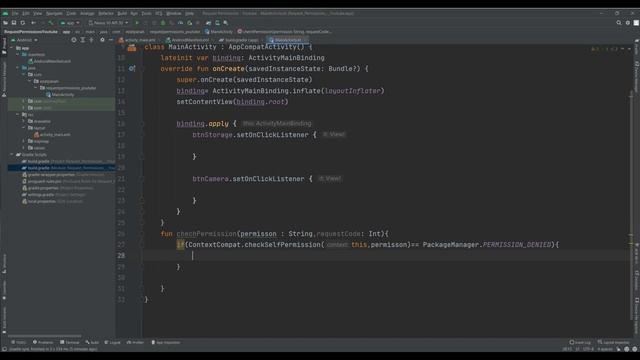Click the Make Project hammer icon

pyautogui.click(x=51, y=23)
